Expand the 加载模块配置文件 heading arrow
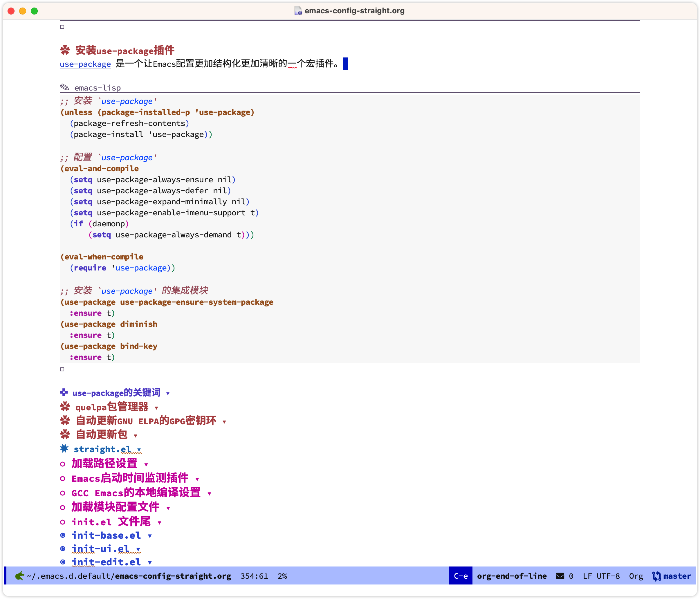The height and width of the screenshot is (599, 700). [x=168, y=508]
